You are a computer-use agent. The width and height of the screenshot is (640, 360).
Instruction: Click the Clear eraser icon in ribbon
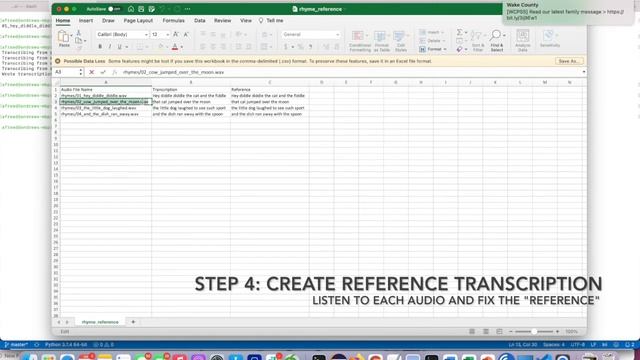[460, 49]
